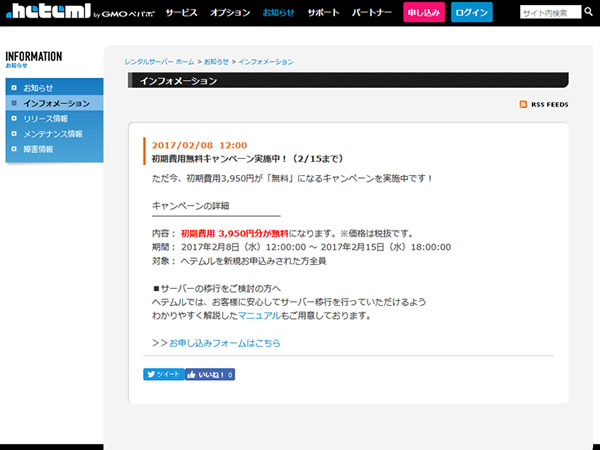The height and width of the screenshot is (450, 600).
Task: Click the red 初期費用 3,950円分が無料 text
Action: tap(235, 233)
